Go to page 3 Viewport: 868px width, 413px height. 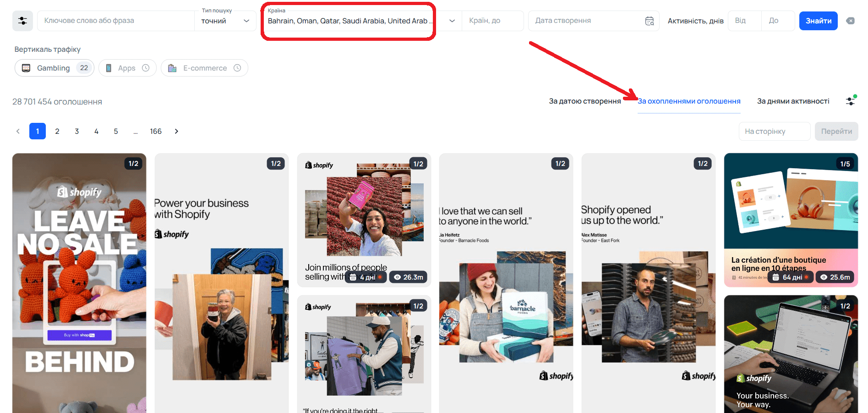coord(77,131)
